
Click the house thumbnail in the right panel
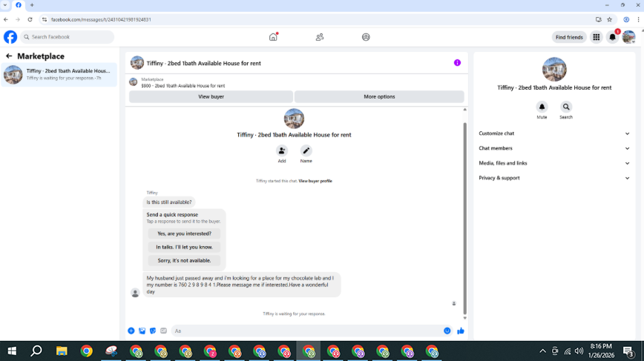[554, 70]
